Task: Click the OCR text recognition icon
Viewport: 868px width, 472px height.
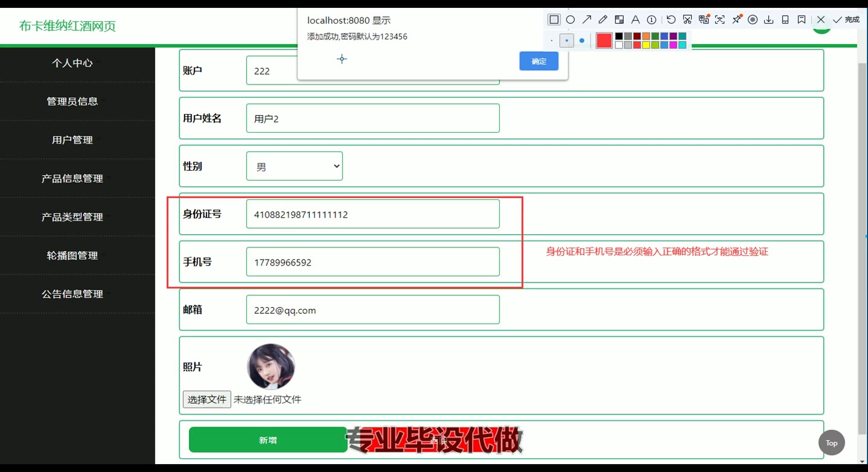Action: 720,19
